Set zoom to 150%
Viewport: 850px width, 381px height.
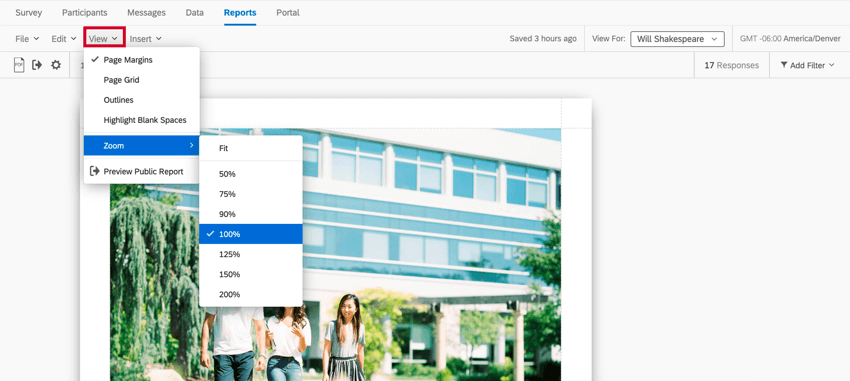(x=250, y=274)
